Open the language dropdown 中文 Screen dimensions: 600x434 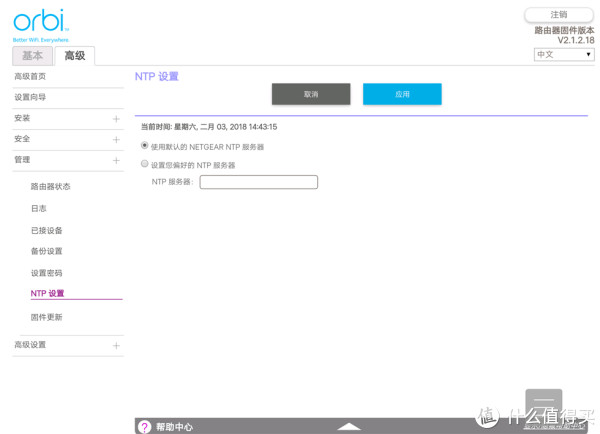(x=564, y=55)
